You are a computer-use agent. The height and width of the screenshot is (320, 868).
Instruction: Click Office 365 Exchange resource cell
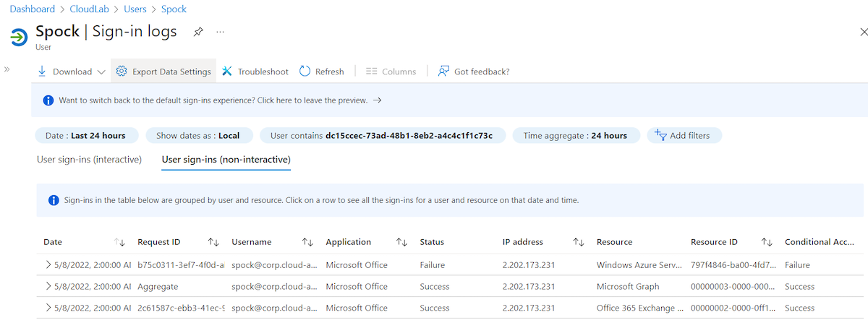[639, 308]
